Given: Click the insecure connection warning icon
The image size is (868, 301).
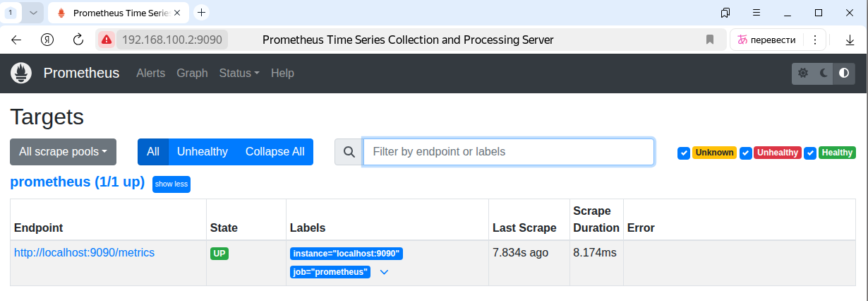Looking at the screenshot, I should tap(106, 40).
